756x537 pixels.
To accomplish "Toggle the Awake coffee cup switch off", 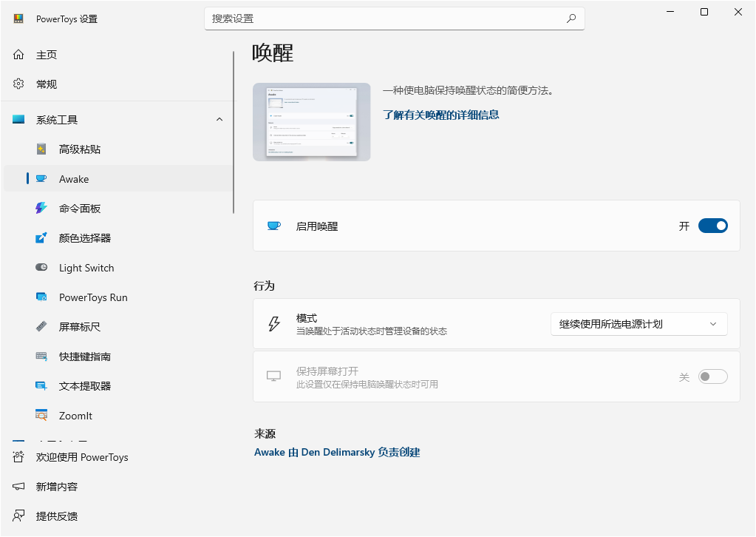I will pyautogui.click(x=712, y=226).
